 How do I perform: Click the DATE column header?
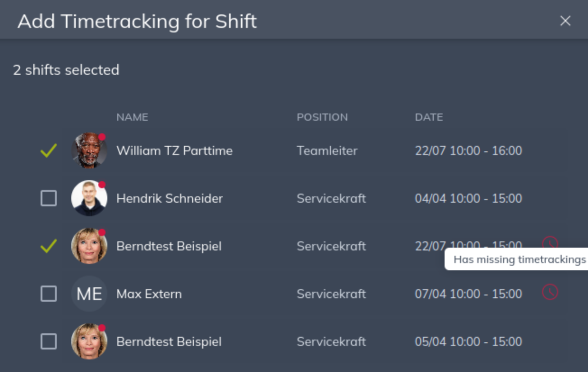(x=429, y=117)
